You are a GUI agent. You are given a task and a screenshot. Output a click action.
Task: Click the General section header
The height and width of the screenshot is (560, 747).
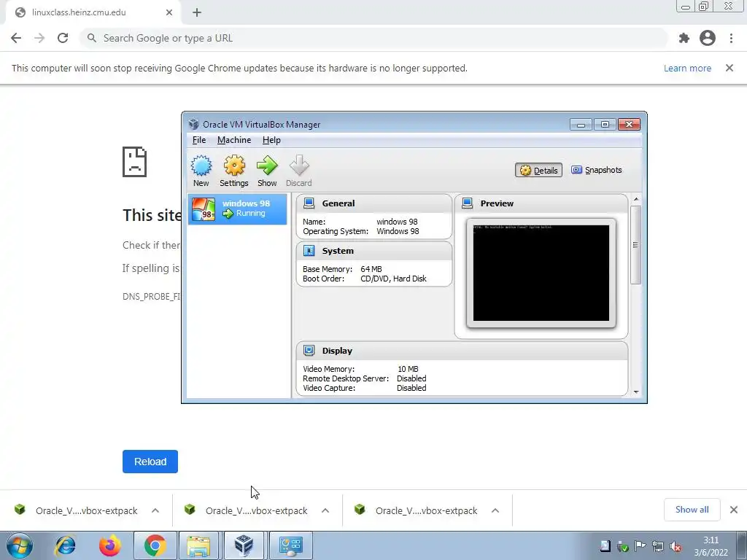(374, 203)
